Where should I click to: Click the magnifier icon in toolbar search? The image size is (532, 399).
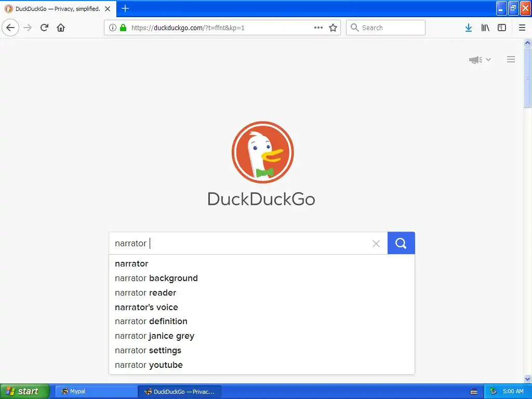coord(354,28)
